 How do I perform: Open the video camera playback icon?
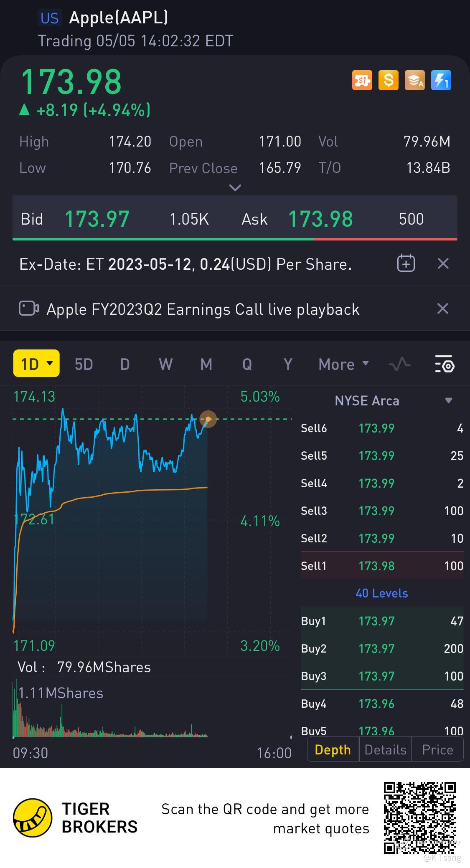click(29, 309)
